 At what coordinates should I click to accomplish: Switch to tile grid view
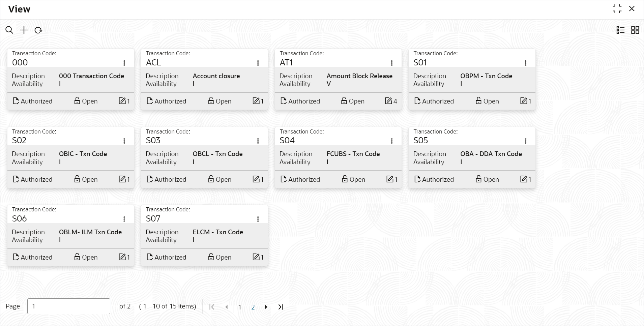[635, 30]
